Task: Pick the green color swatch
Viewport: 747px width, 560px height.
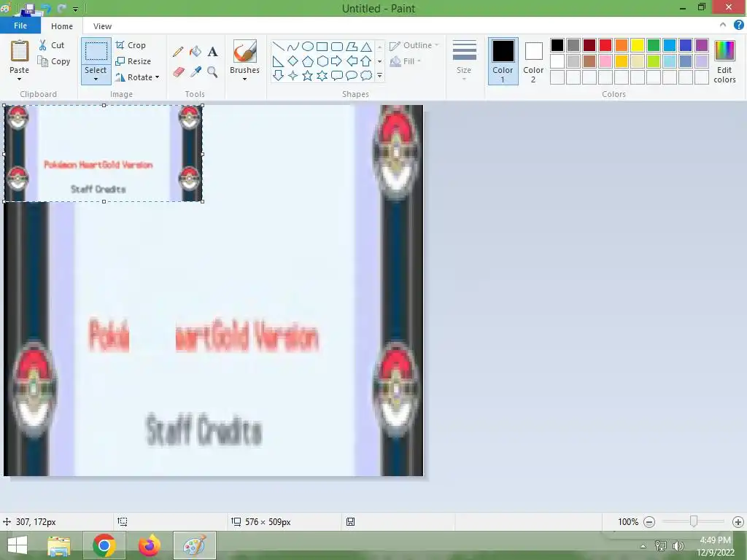Action: pos(654,45)
